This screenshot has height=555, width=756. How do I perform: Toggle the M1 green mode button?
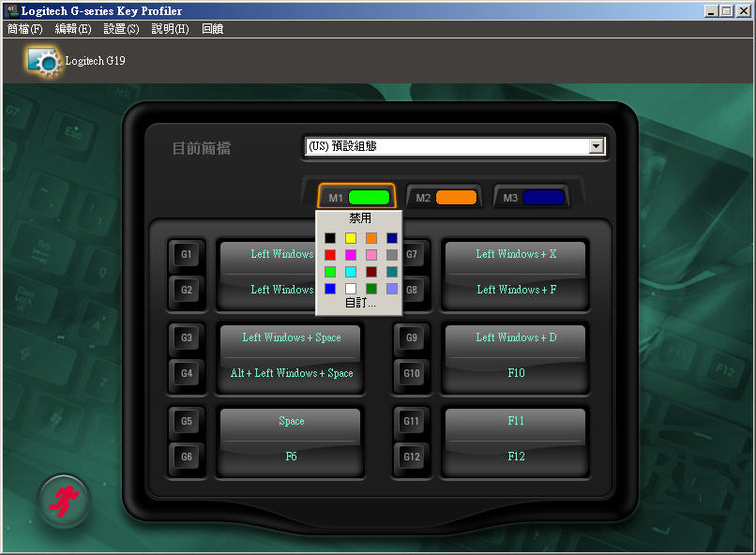(357, 198)
